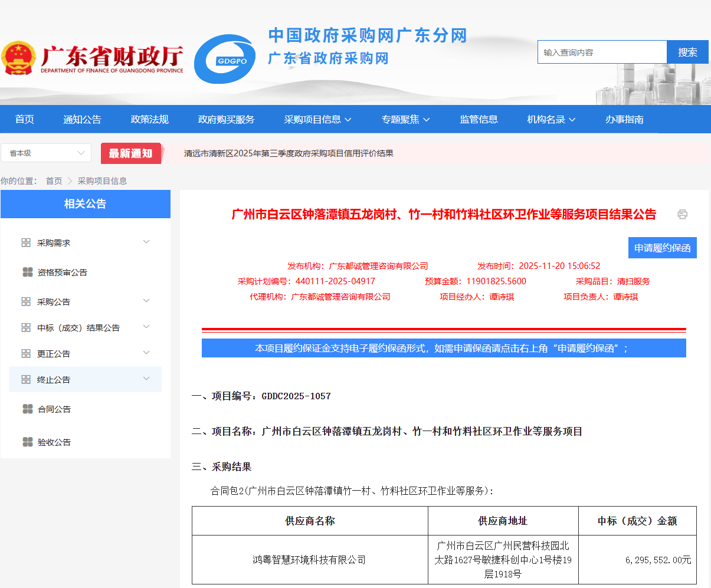The width and height of the screenshot is (711, 588).
Task: Open 通知公告 in the navigation bar
Action: (83, 119)
